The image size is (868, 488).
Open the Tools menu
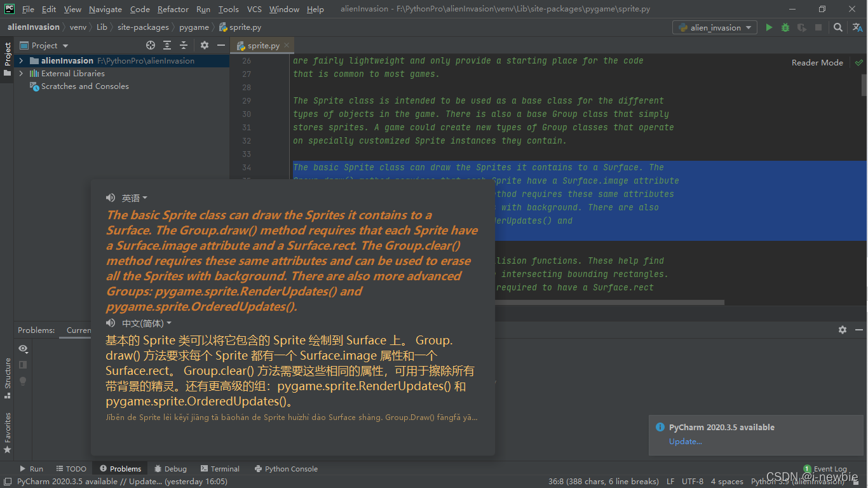coord(228,9)
